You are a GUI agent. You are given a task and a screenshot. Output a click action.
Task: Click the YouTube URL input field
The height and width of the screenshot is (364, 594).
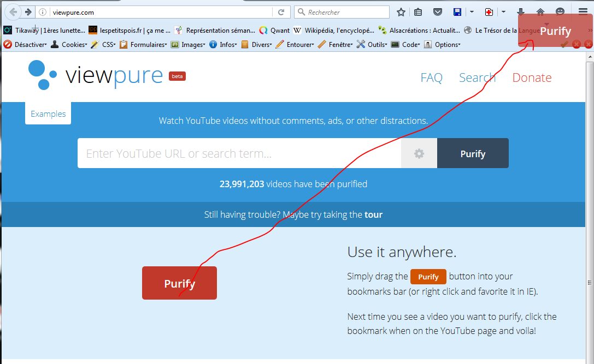pyautogui.click(x=239, y=154)
